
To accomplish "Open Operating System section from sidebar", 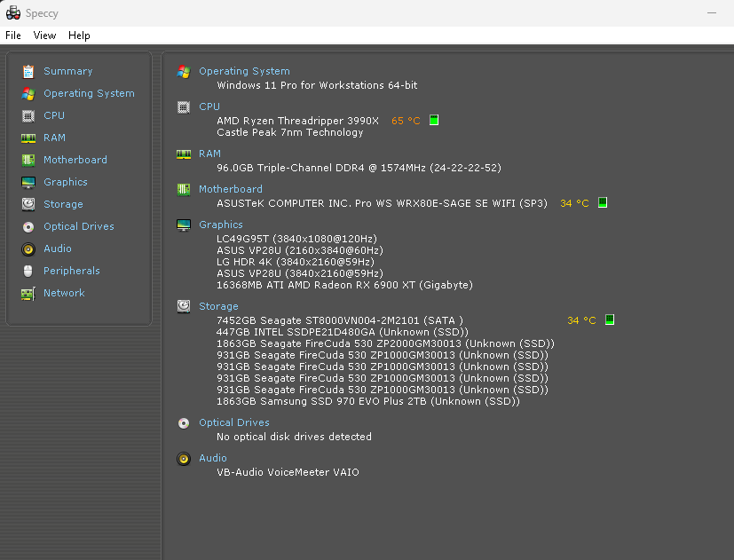I will click(89, 93).
